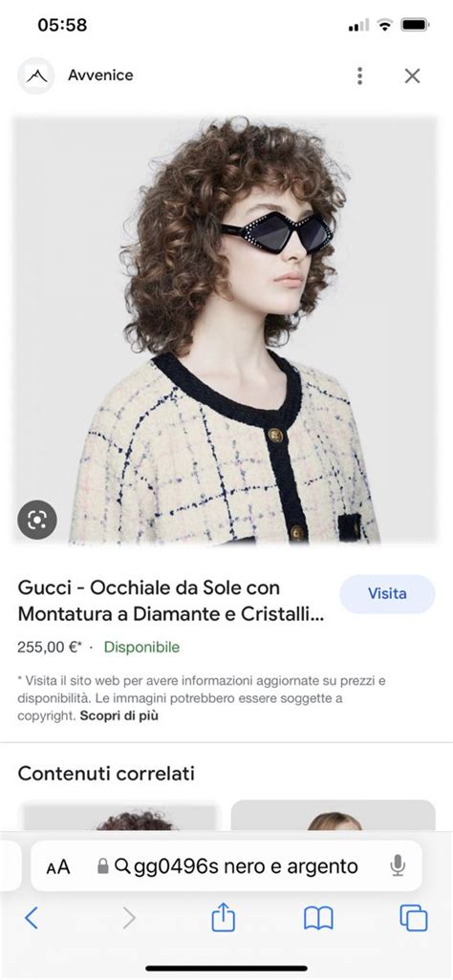Viewport: 453px width, 980px height.
Task: Open the AA reader options menu
Action: 58,867
